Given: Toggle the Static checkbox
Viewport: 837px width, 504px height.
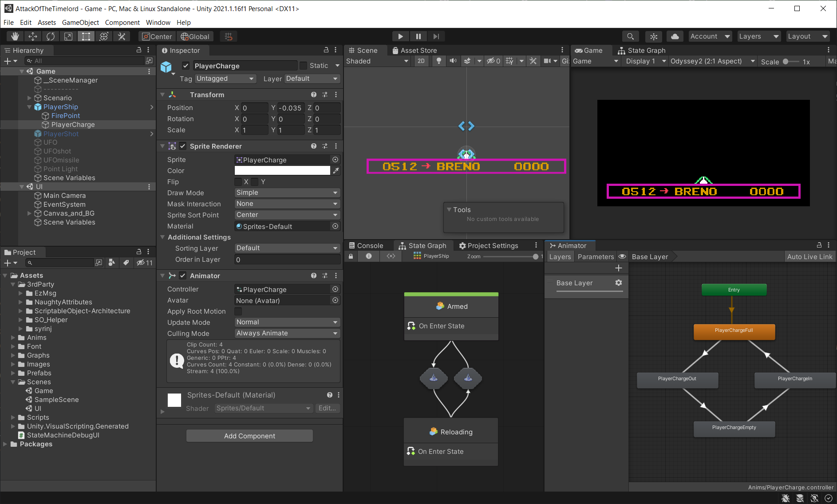Looking at the screenshot, I should pyautogui.click(x=304, y=66).
